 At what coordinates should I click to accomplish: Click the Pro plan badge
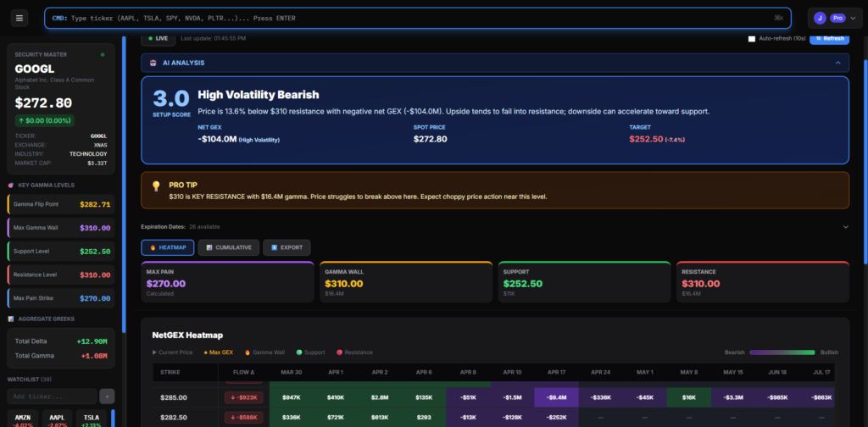click(x=837, y=19)
